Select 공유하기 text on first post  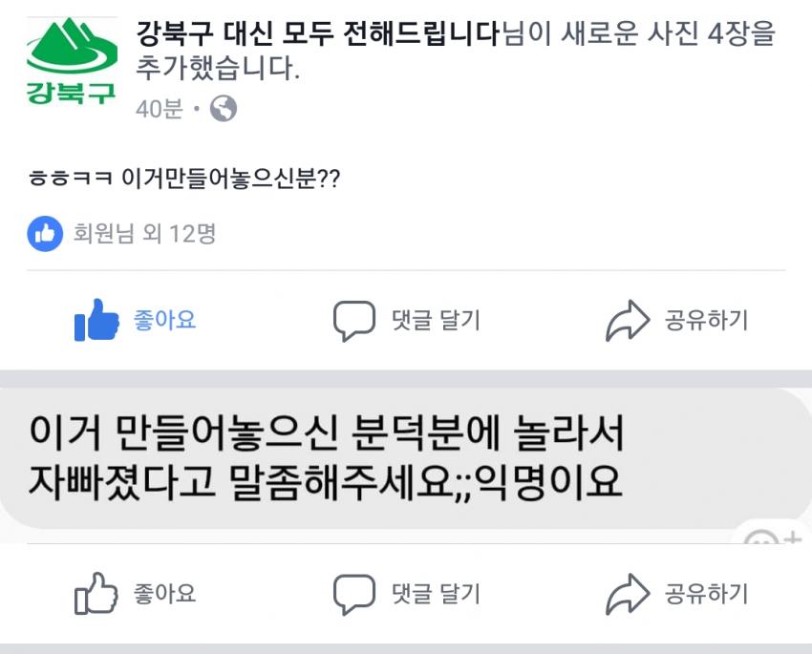pos(706,320)
